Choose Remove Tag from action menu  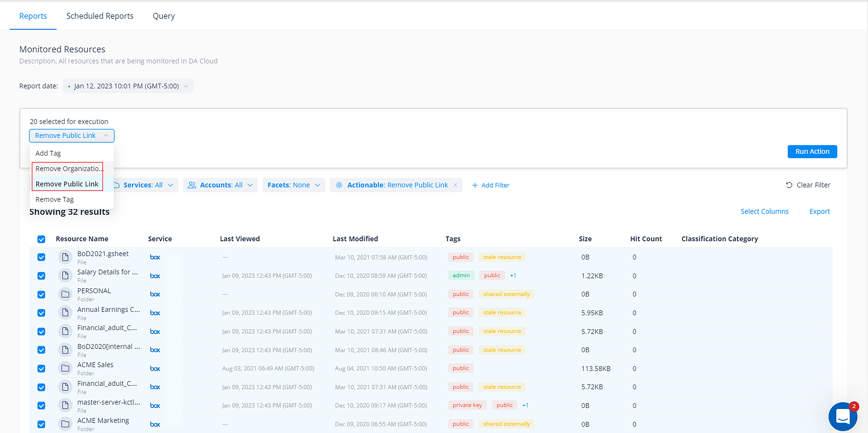click(x=55, y=199)
